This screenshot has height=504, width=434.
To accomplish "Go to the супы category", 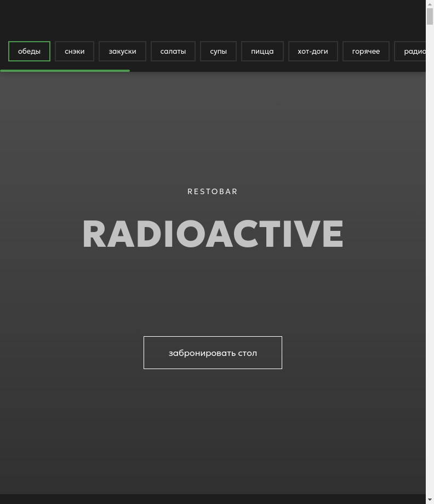I will 219,51.
